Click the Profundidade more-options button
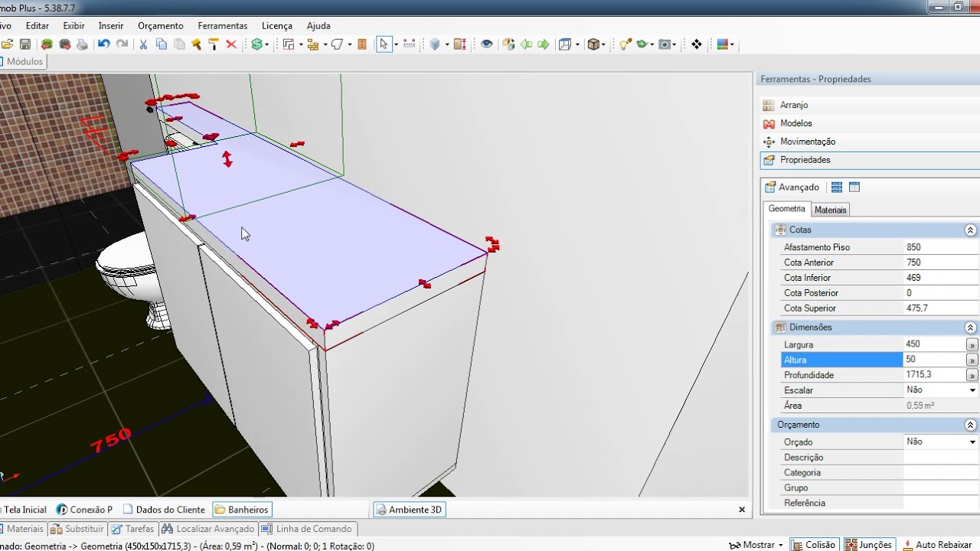 point(972,376)
